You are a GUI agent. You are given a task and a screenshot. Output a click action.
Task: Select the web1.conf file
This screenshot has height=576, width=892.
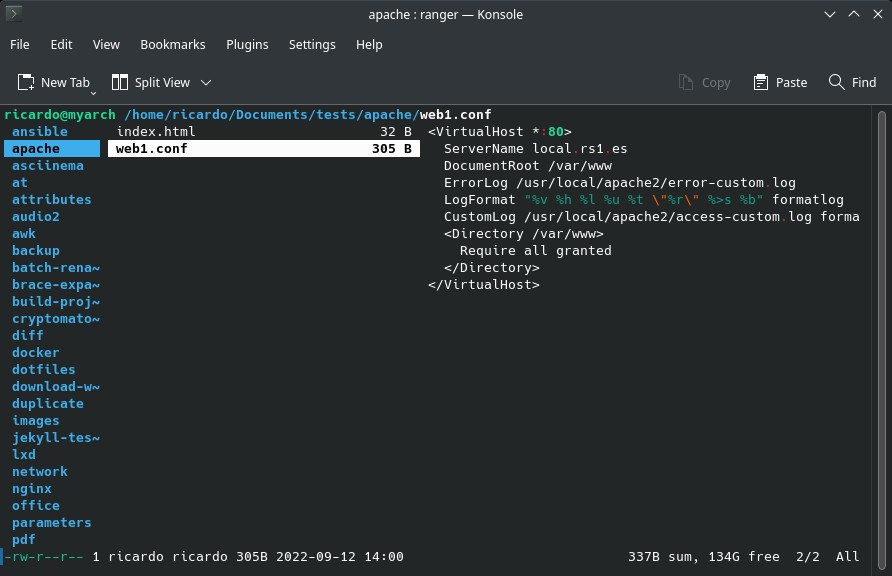click(x=264, y=148)
